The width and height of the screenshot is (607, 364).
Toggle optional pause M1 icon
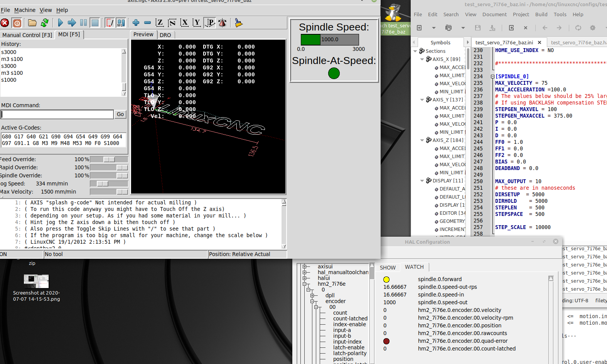coord(121,23)
